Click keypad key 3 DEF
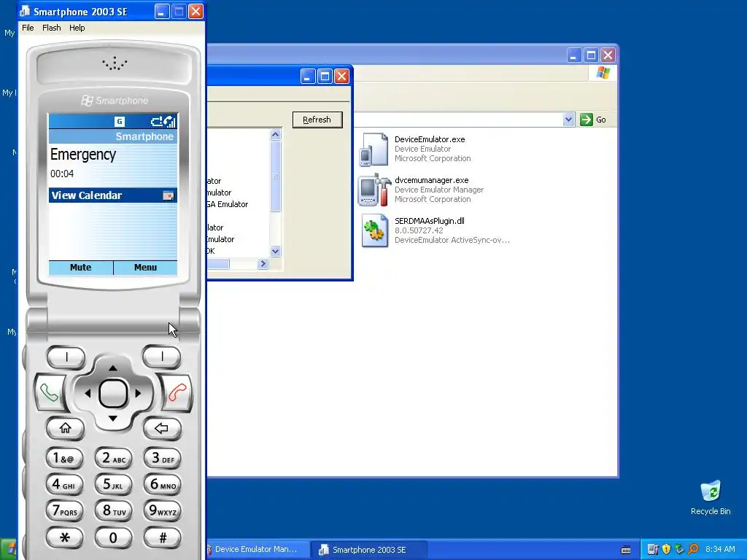This screenshot has height=560, width=747. point(163,458)
